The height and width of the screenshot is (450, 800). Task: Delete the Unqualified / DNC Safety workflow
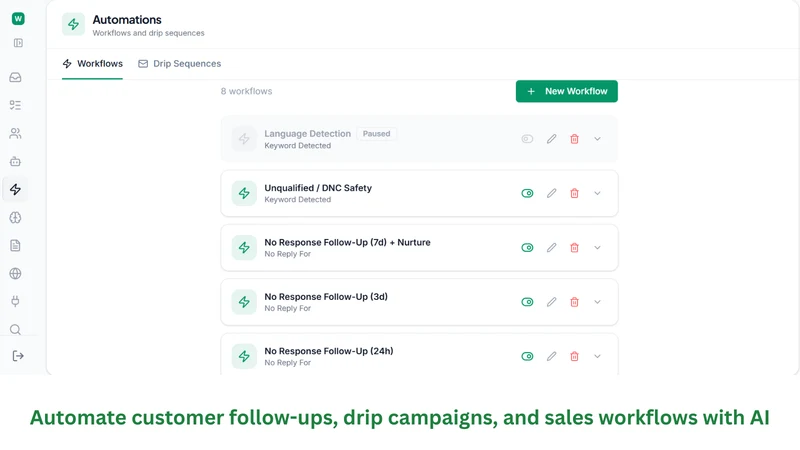point(574,193)
